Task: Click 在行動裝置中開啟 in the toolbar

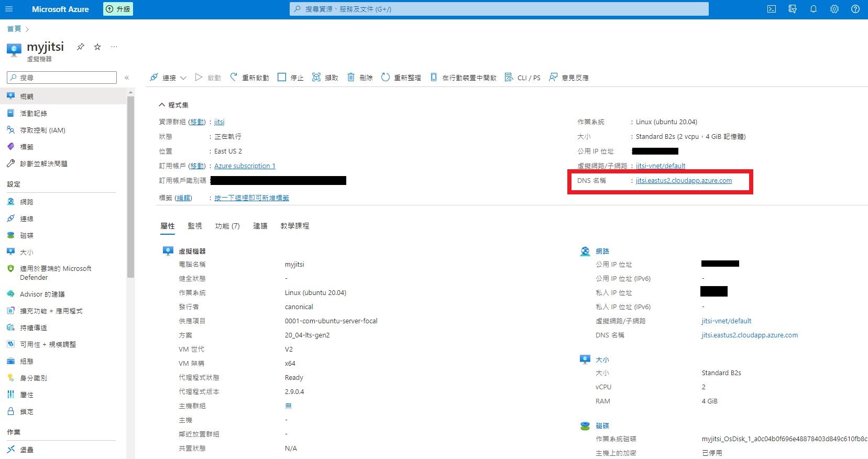Action: tap(463, 78)
